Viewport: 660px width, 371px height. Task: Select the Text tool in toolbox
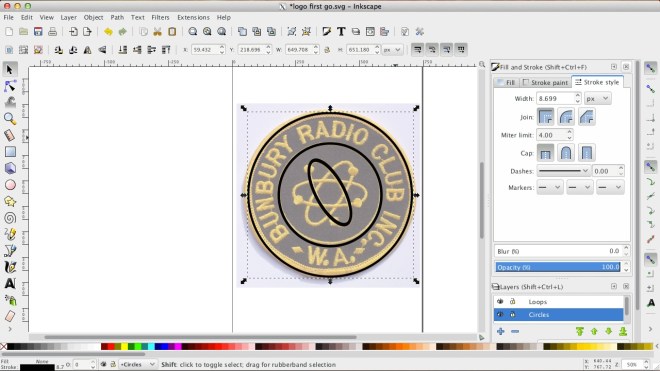click(10, 283)
